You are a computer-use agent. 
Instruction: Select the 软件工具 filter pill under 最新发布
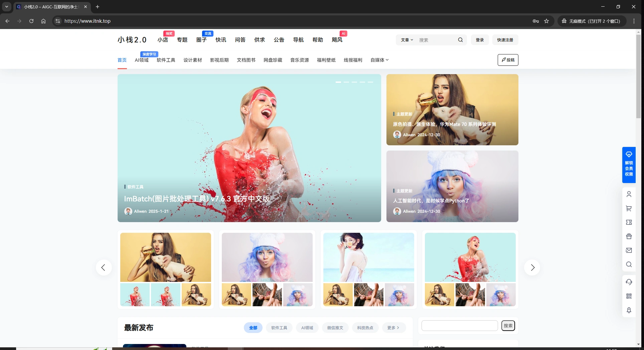279,328
